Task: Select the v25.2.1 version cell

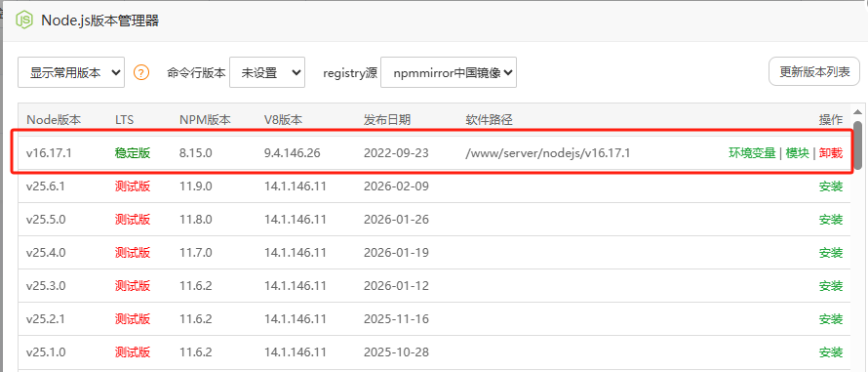Action: (x=46, y=319)
